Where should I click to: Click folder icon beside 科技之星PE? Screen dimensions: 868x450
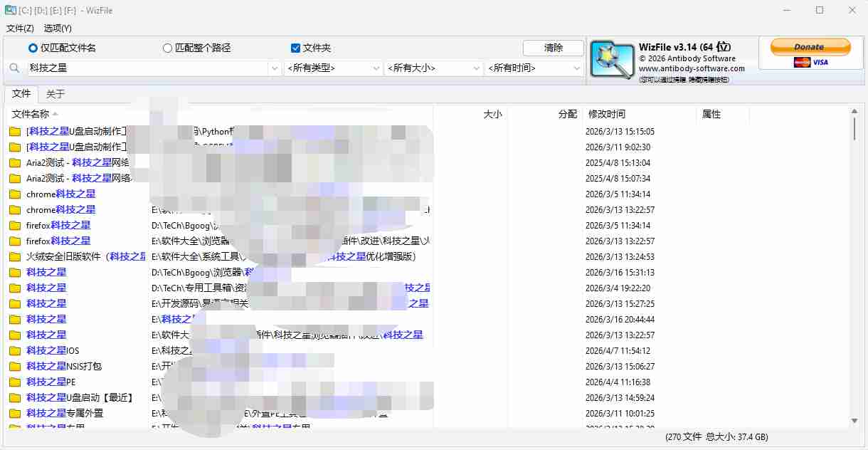pos(15,382)
